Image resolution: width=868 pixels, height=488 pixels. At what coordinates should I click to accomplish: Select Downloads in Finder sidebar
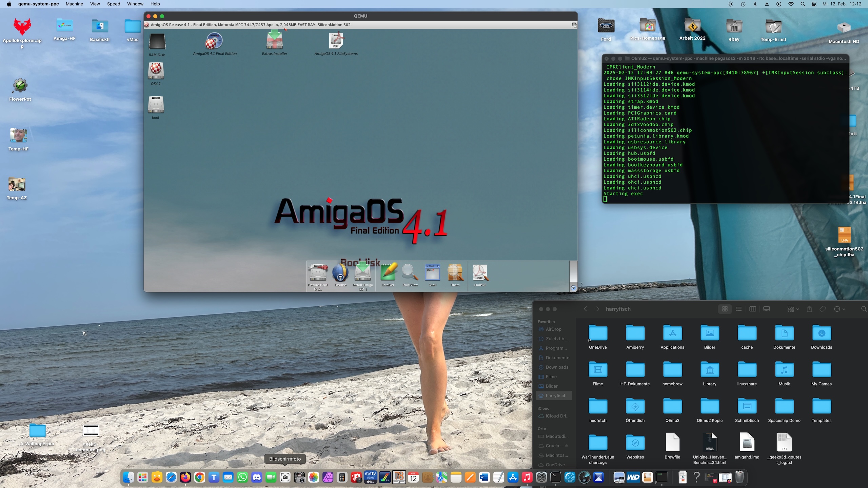(553, 367)
